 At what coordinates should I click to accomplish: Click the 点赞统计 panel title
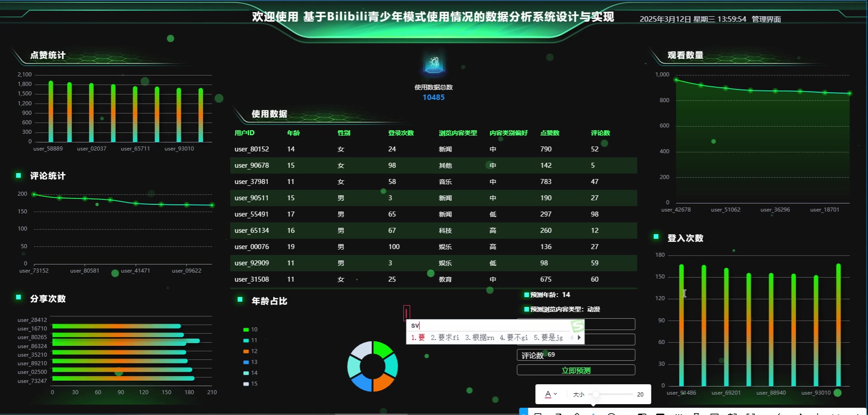[x=48, y=55]
